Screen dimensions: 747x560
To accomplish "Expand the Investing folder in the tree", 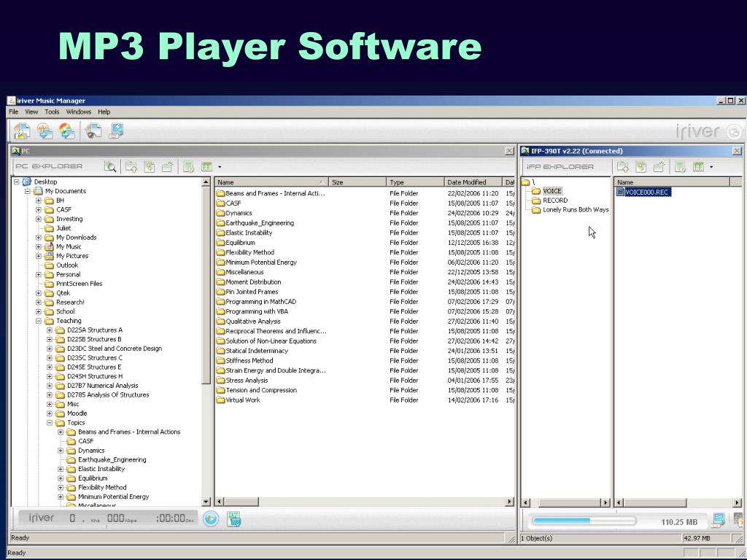I will coord(39,219).
